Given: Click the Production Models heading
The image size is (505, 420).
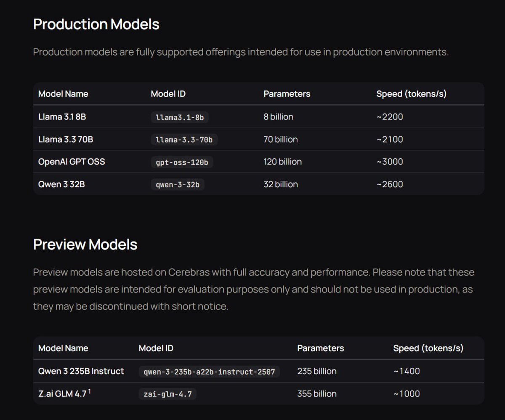Looking at the screenshot, I should pyautogui.click(x=96, y=24).
